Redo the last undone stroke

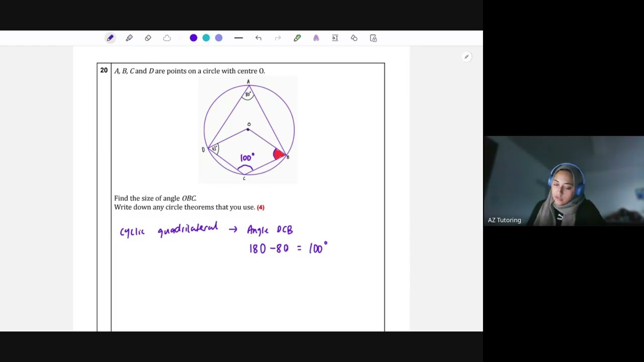[278, 38]
